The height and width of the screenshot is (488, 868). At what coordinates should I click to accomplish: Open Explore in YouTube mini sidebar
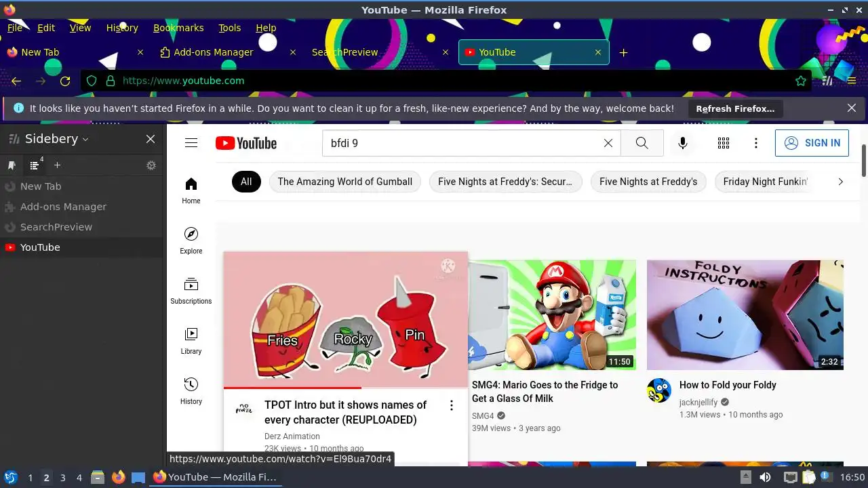[x=191, y=241]
